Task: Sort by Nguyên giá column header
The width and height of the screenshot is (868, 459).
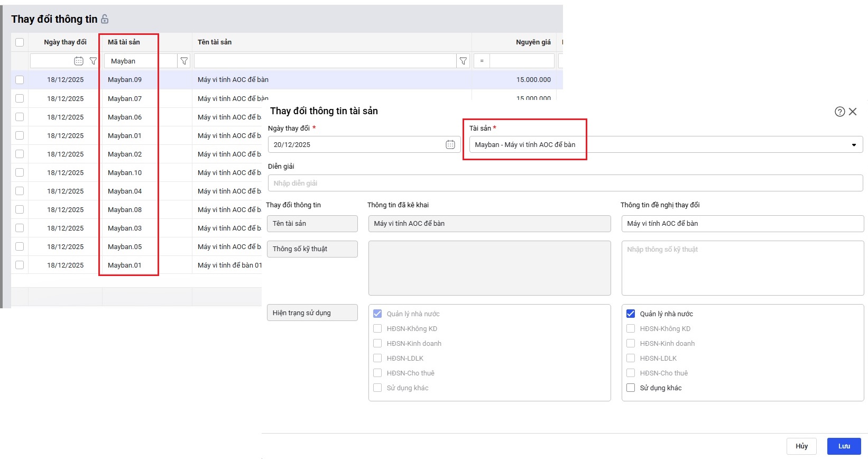Action: pyautogui.click(x=533, y=42)
